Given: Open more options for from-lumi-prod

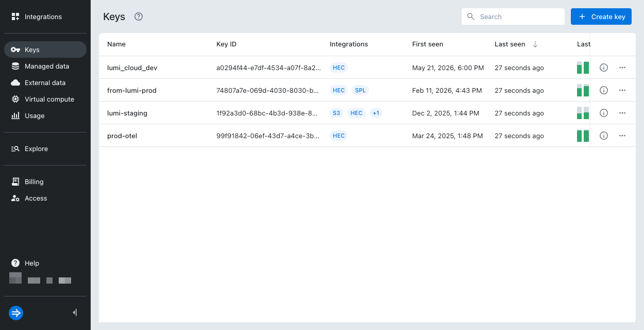Looking at the screenshot, I should (622, 90).
